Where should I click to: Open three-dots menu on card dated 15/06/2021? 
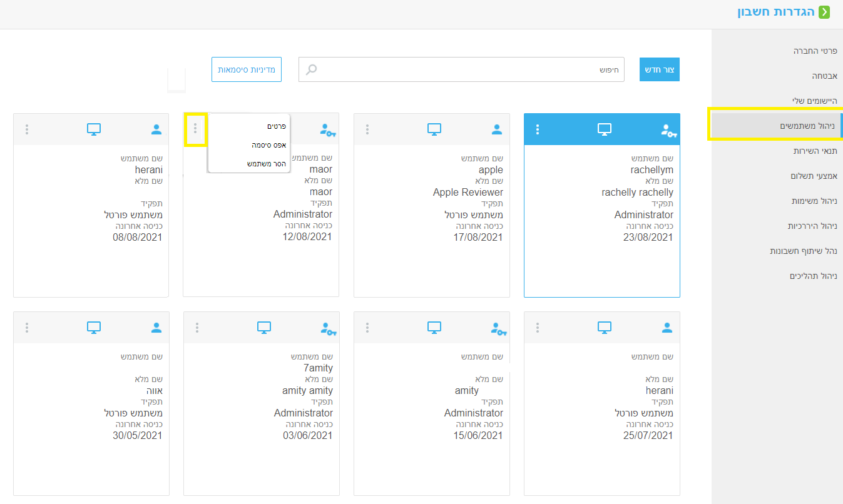click(x=367, y=327)
